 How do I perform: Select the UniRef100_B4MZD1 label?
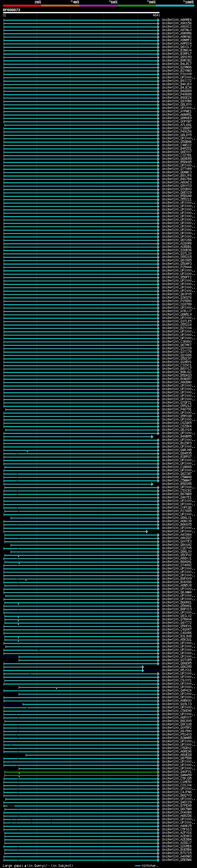click(x=176, y=149)
